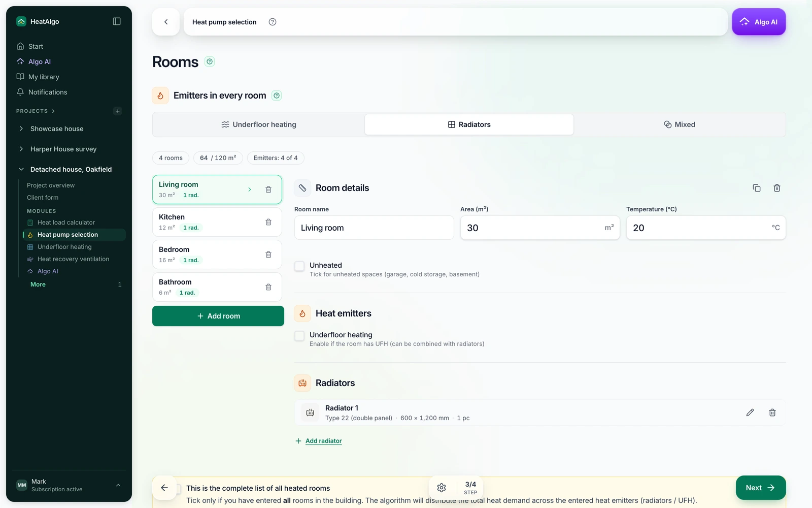Edit Radiator 1 pencil icon
812x508 pixels.
click(x=750, y=412)
